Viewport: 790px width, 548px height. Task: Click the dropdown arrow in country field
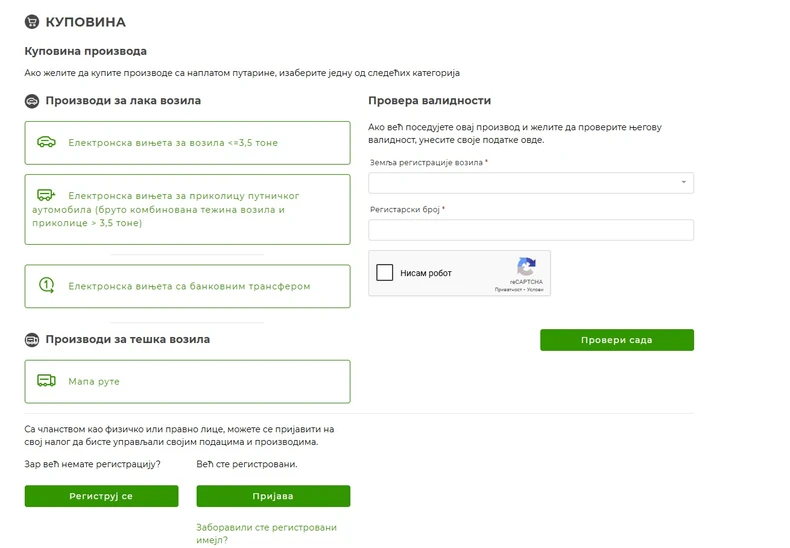(684, 183)
